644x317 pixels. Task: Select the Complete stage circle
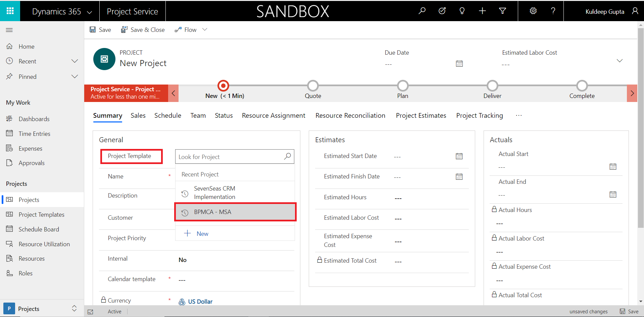582,86
